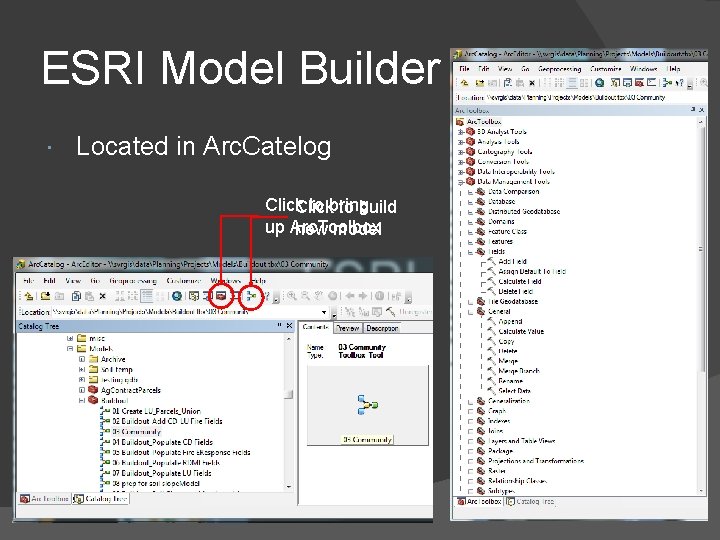The image size is (720, 540).
Task: Open ModelBuilder icon in ArcToolbox window toolbar
Action: coord(667,83)
